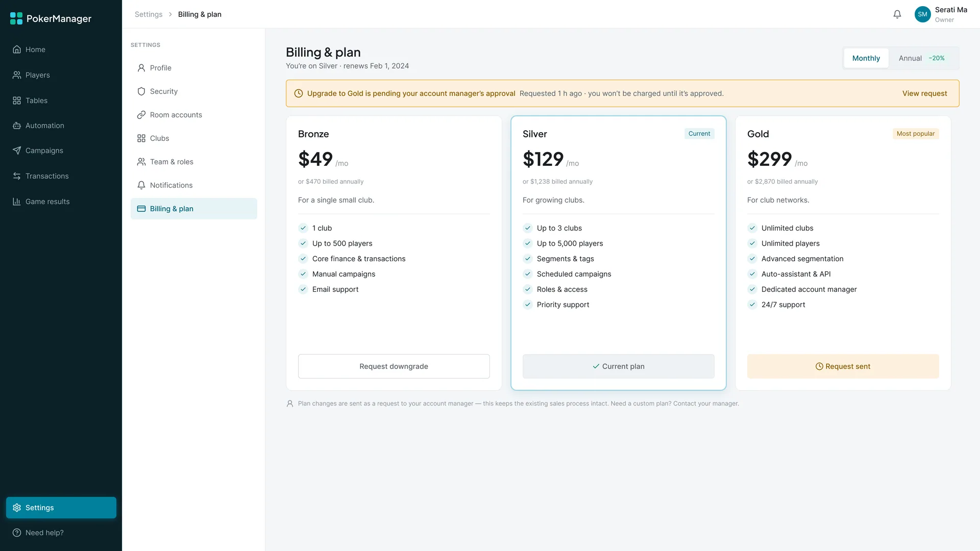Select Team & roles settings

(194, 162)
